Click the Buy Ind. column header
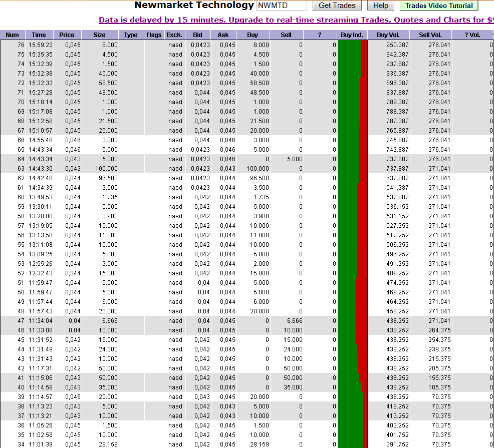Screen dimensions: 494x448 [x=352, y=35]
